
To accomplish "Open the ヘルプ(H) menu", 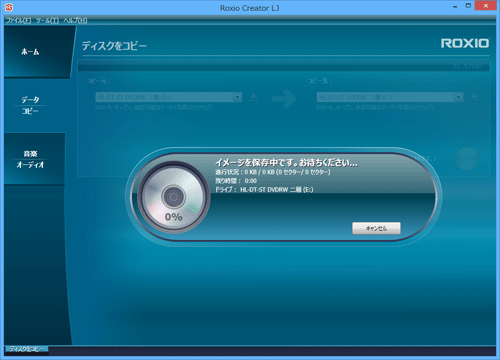I will coord(75,21).
